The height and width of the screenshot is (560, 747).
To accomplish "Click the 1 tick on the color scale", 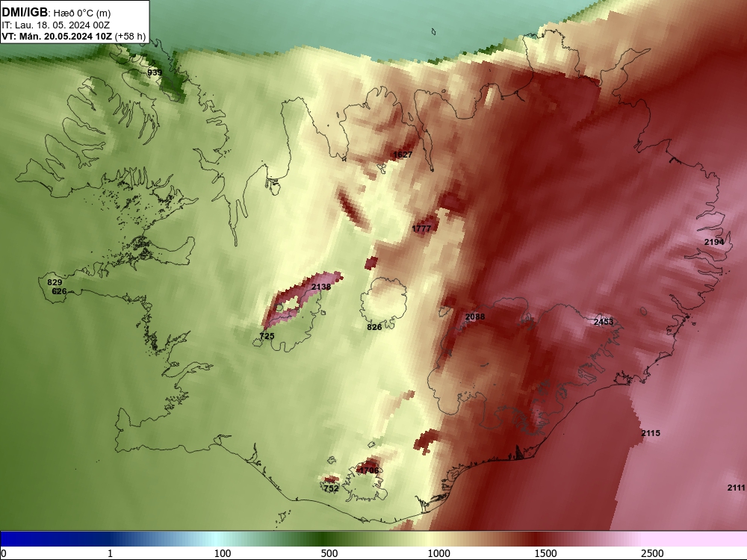I will [x=110, y=553].
